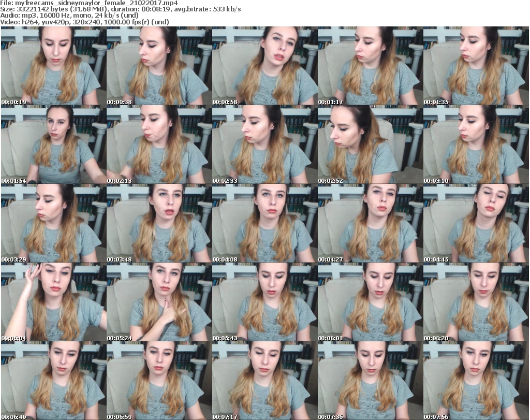Open the frame at 00:01:54

coord(53,144)
